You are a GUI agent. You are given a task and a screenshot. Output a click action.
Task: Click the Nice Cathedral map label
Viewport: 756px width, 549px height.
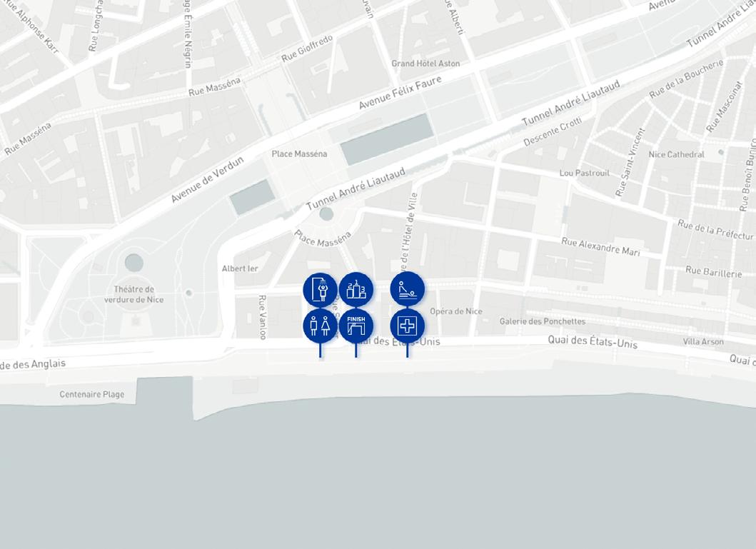click(677, 154)
